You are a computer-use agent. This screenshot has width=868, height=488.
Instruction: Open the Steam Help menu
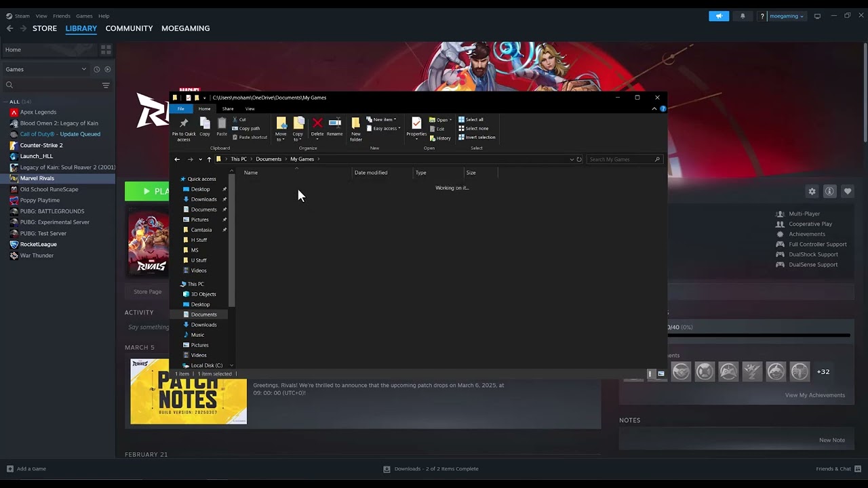click(x=104, y=16)
